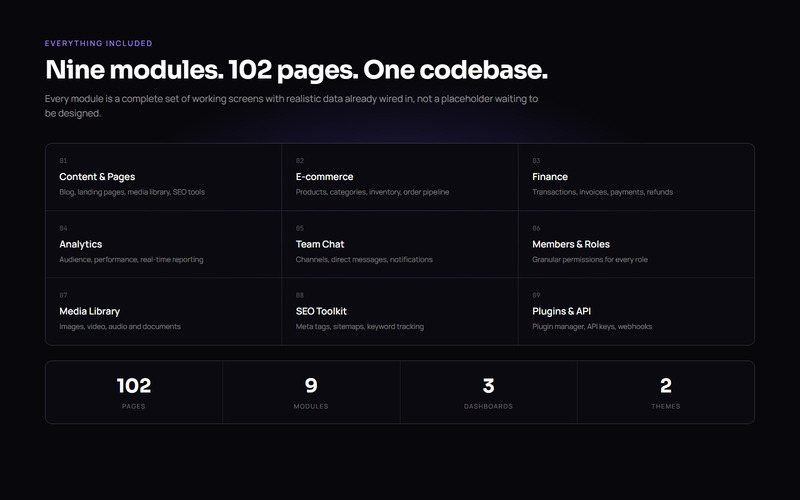Click 'Meta tags, sitemaps, keyword tracking' text
Viewport: 800px width, 500px height.
coord(360,327)
